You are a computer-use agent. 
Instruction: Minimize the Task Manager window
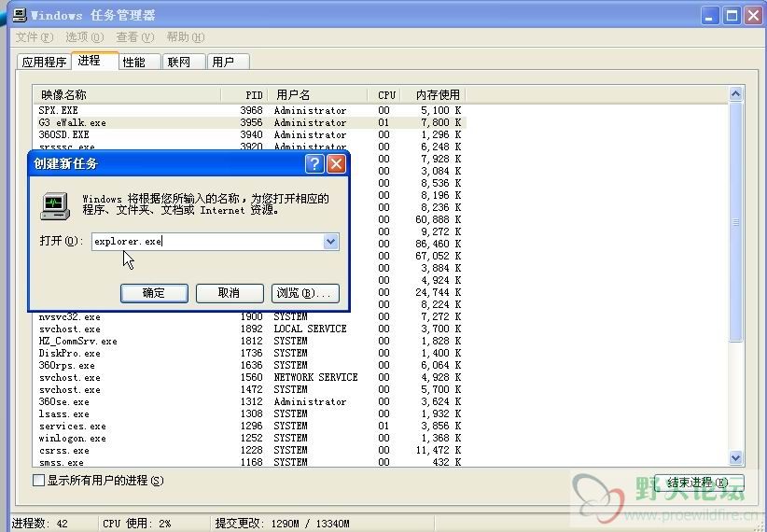709,16
